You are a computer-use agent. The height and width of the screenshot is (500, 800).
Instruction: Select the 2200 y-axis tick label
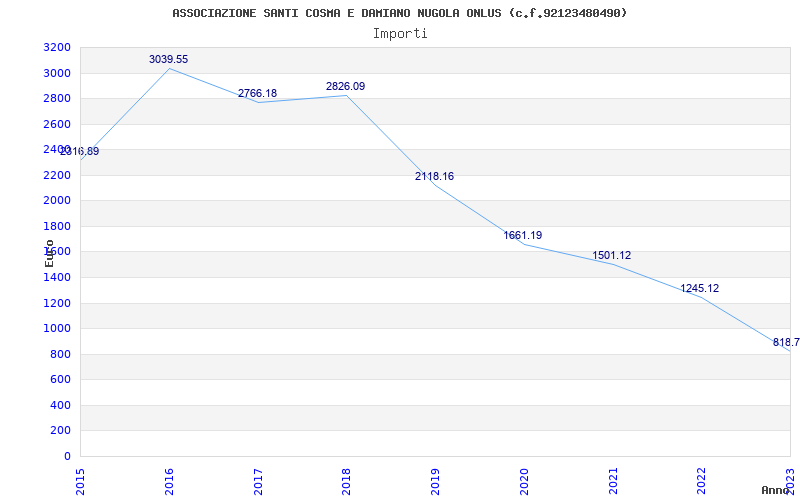[x=57, y=176]
